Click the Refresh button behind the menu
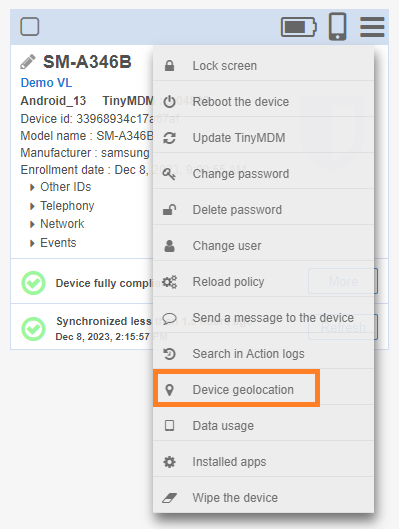The image size is (399, 529). point(343,327)
